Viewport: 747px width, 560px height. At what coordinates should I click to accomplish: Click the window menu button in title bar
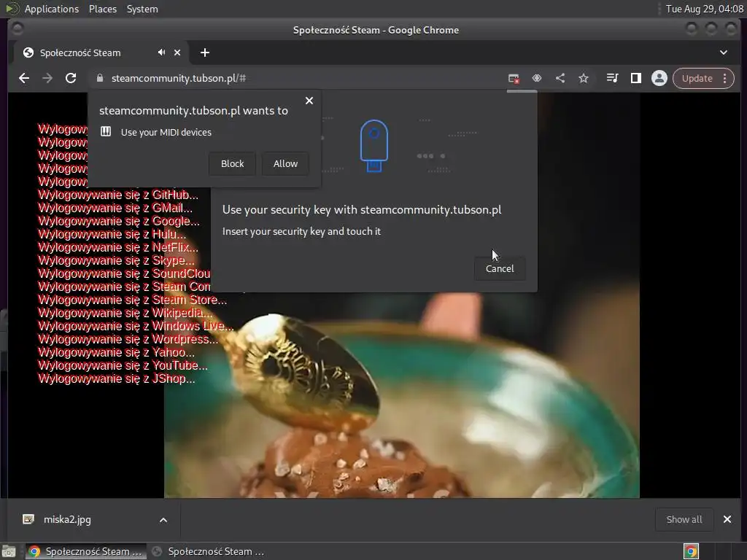(18, 29)
